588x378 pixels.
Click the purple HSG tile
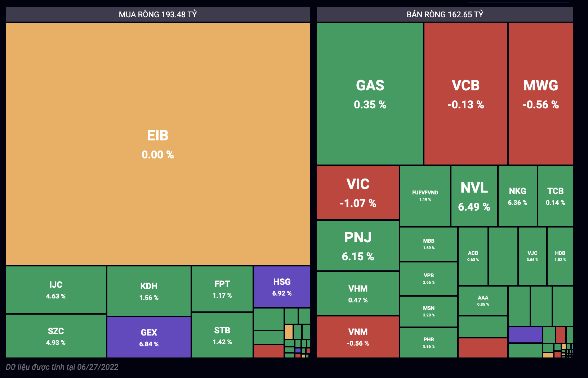click(282, 287)
